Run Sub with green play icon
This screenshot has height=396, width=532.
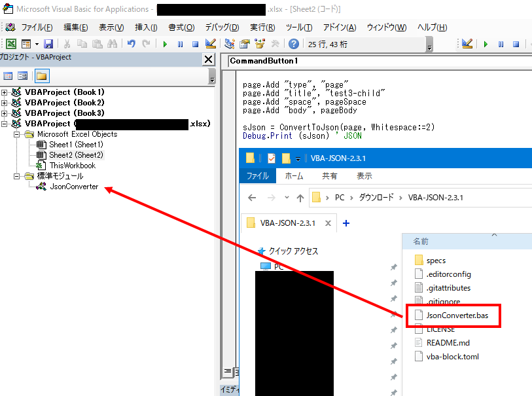pos(166,44)
